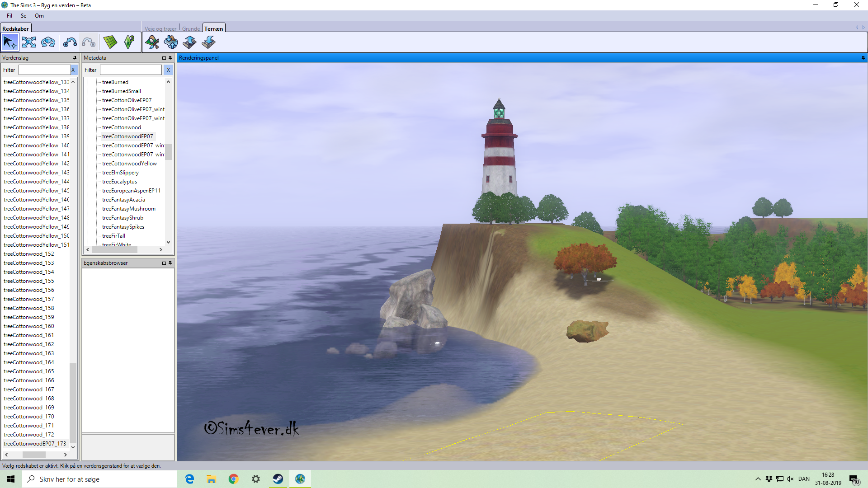Choose the Rotate object tool
Image resolution: width=868 pixels, height=488 pixels.
point(48,42)
